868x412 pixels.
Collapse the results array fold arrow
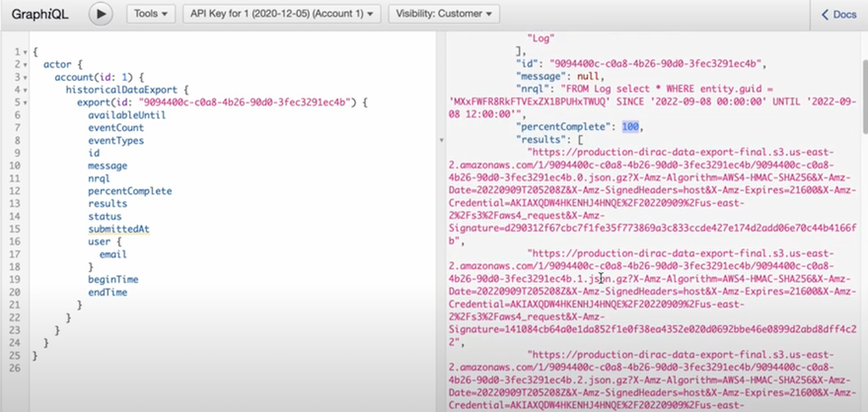click(x=441, y=140)
